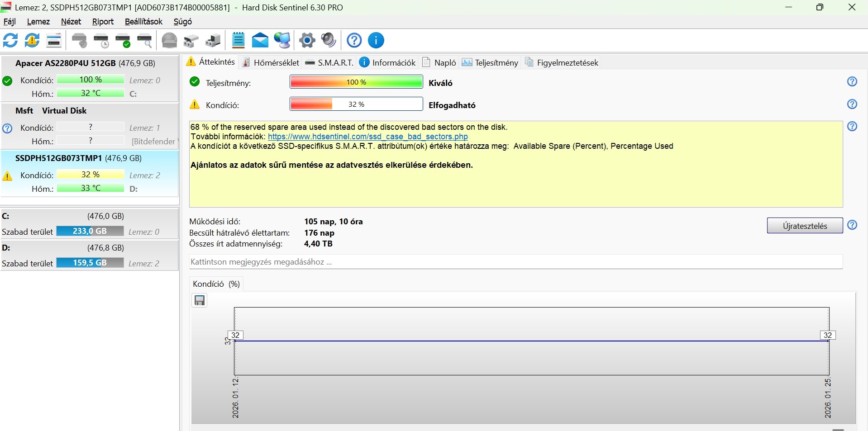Select the Apacer AS2280P4U 512GB disk
This screenshot has width=868, height=431.
point(90,78)
